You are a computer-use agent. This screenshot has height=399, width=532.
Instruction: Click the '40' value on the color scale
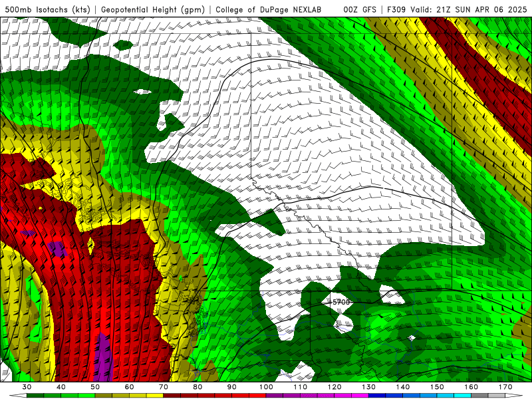(61, 387)
